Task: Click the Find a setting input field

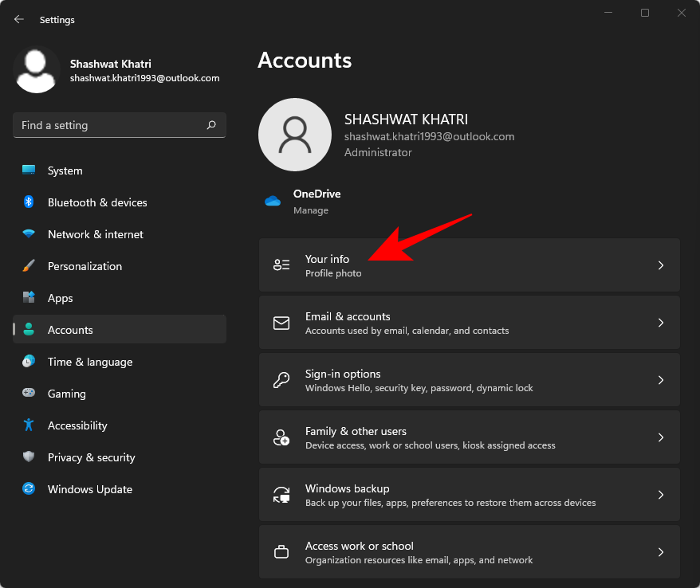Action: pos(112,125)
